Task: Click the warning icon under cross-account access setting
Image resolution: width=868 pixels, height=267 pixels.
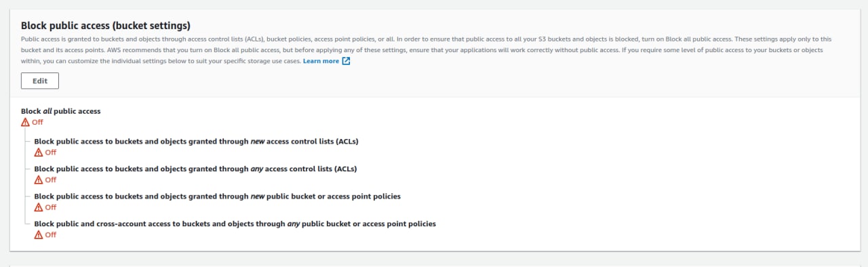Action: tap(39, 234)
